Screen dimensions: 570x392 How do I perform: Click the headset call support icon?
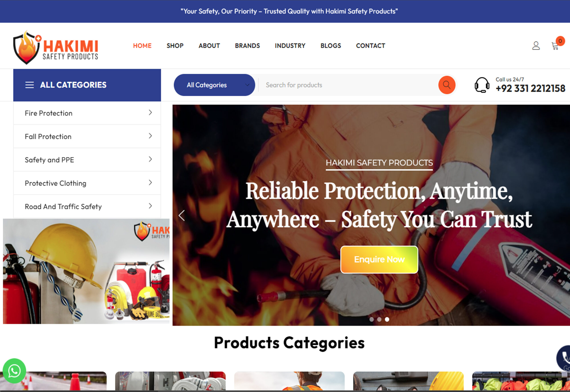pyautogui.click(x=482, y=85)
